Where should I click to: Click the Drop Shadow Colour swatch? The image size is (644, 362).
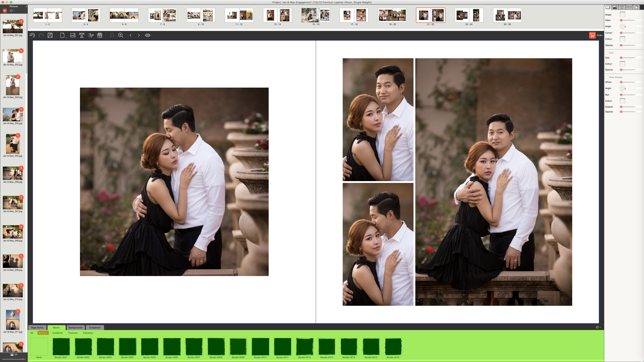click(x=622, y=101)
